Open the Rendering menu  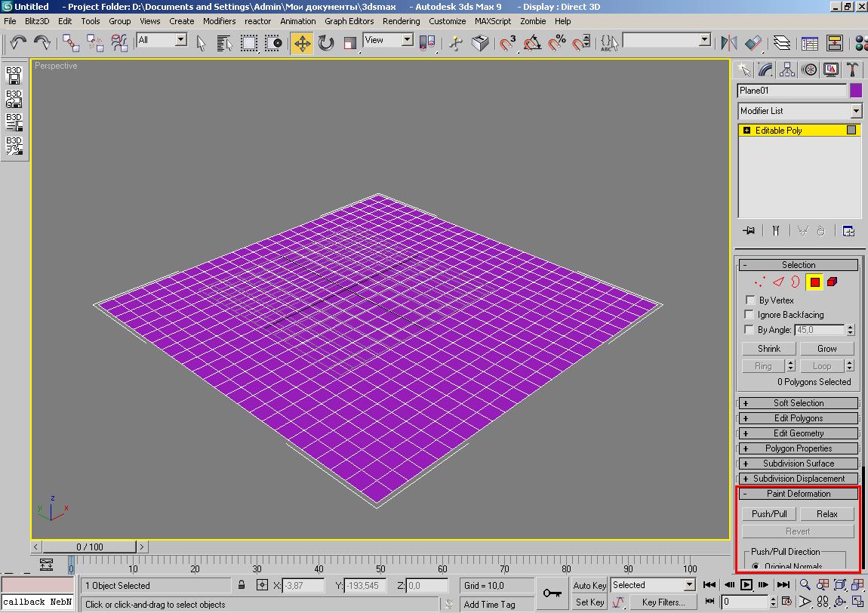(x=401, y=21)
